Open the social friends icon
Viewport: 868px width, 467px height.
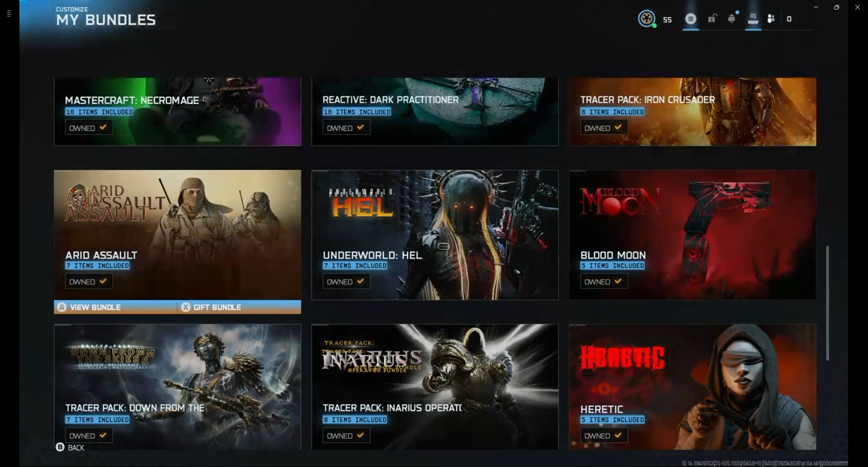click(x=771, y=19)
